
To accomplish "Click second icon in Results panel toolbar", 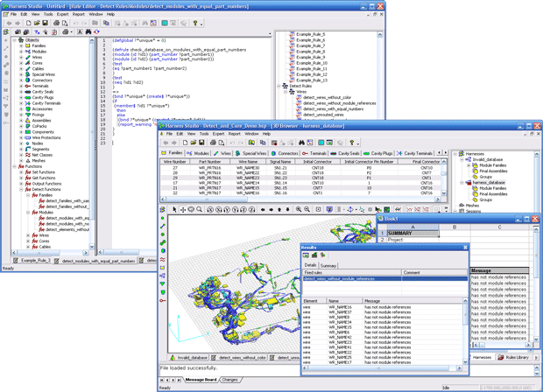I will point(314,255).
